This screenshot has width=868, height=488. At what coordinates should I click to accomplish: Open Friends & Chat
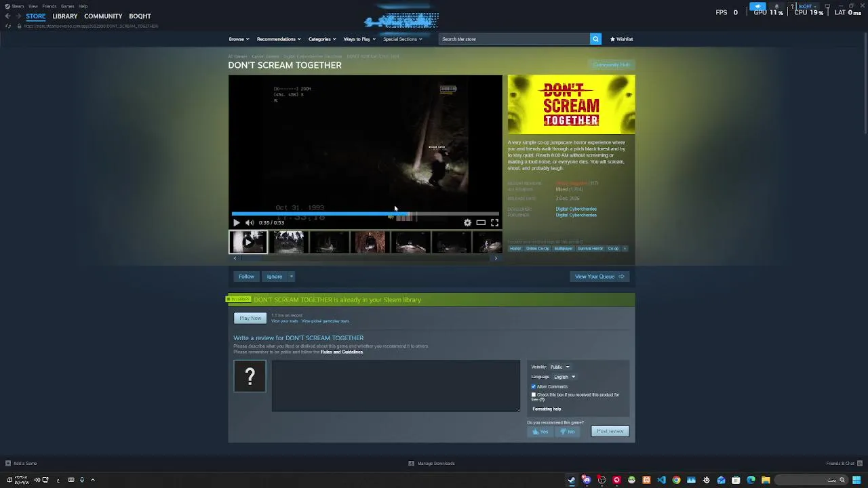(x=844, y=464)
